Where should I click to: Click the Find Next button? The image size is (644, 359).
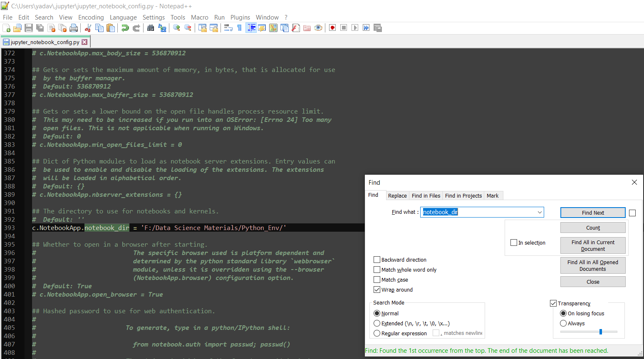click(593, 213)
